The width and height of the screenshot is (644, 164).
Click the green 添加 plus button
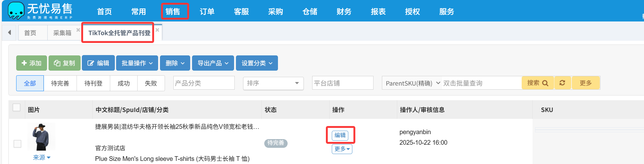coord(31,63)
